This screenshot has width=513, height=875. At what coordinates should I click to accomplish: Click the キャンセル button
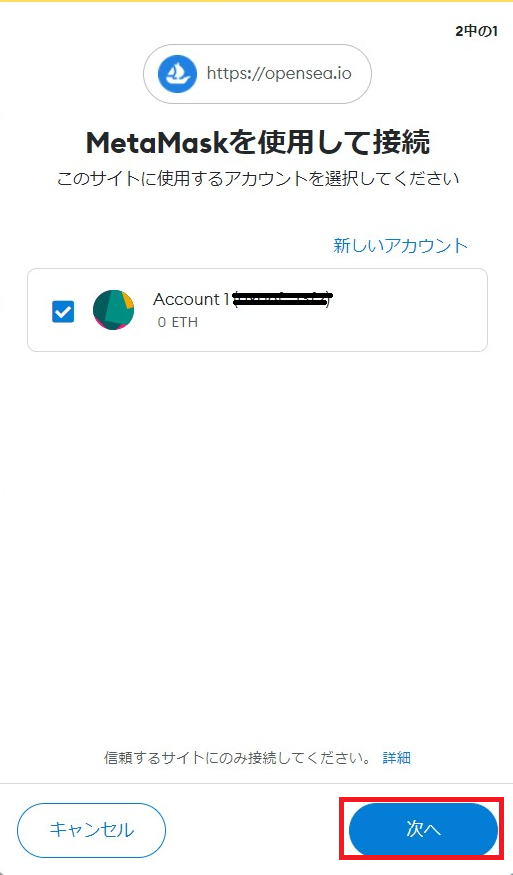92,830
